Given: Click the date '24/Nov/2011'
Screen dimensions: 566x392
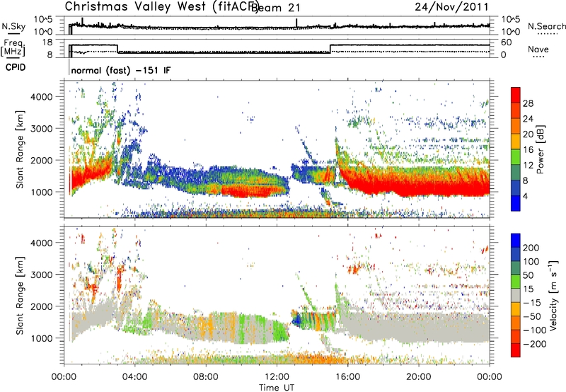Looking at the screenshot, I should (x=451, y=7).
